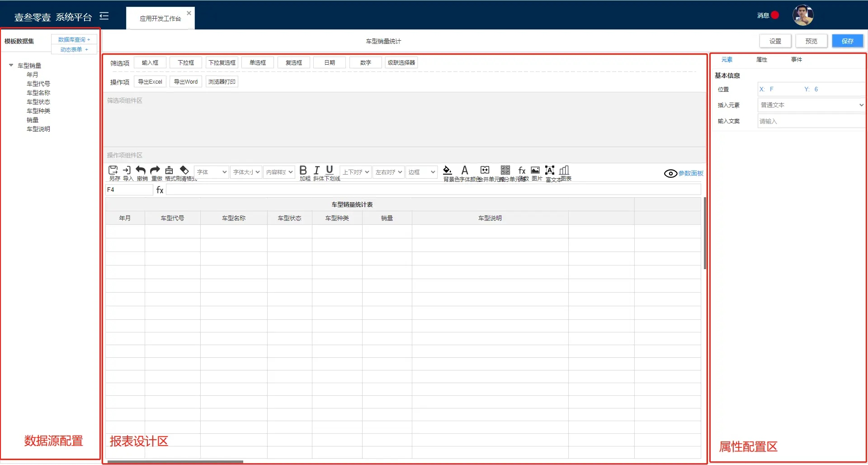The height and width of the screenshot is (465, 868).
Task: Switch to the 属性 tab
Action: click(x=762, y=60)
